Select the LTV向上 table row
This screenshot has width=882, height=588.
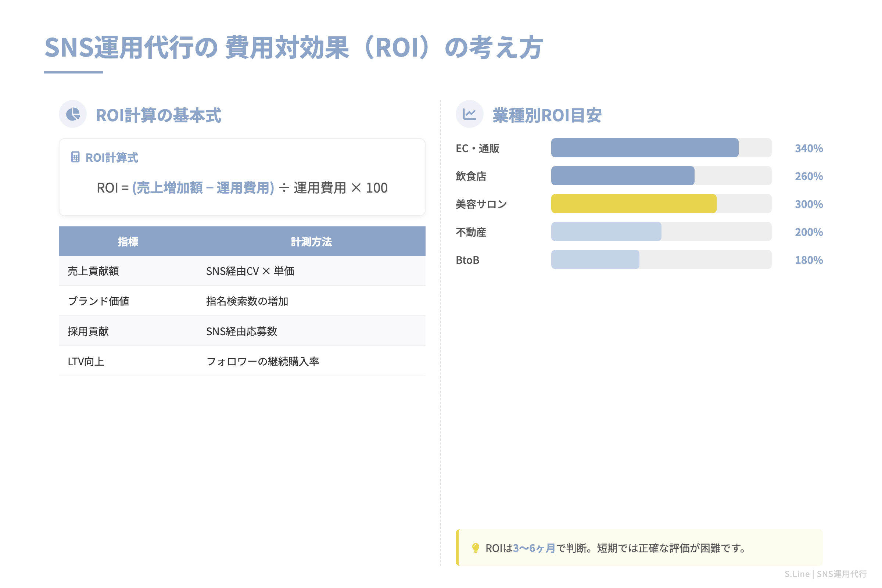[242, 361]
